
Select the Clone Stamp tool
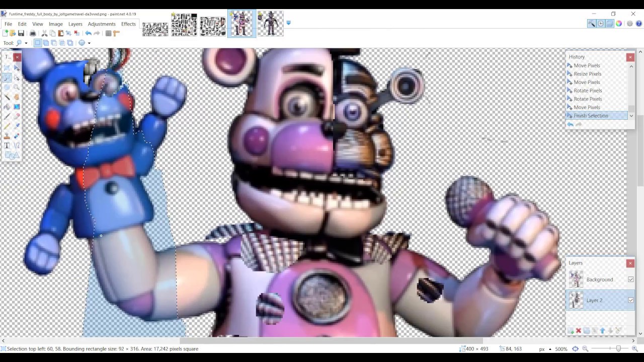[7, 136]
